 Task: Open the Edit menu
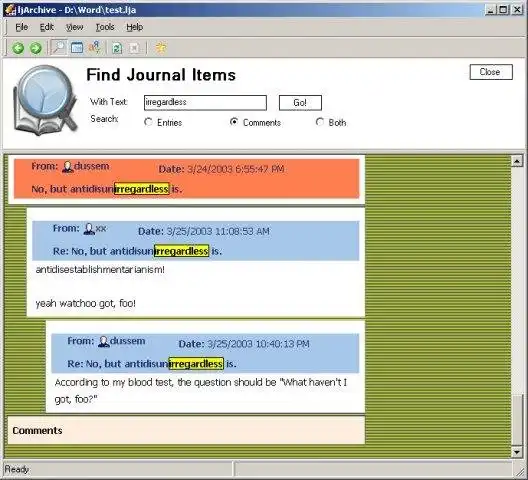point(47,27)
